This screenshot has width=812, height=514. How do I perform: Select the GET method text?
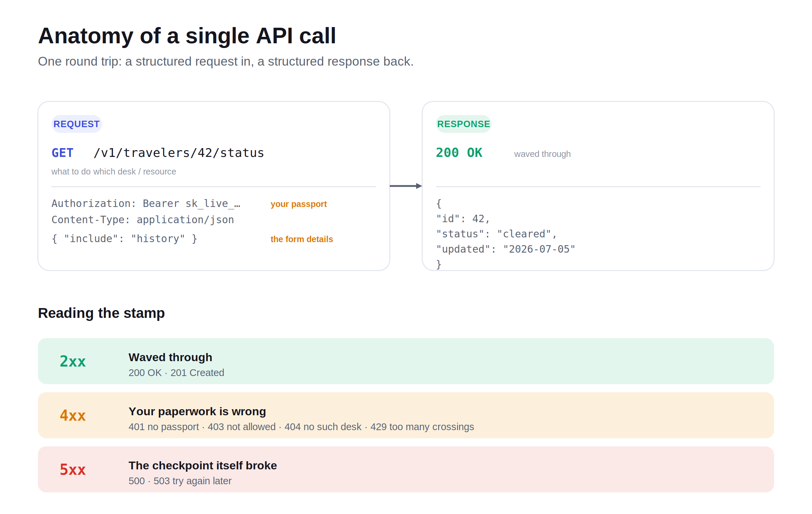click(x=62, y=153)
